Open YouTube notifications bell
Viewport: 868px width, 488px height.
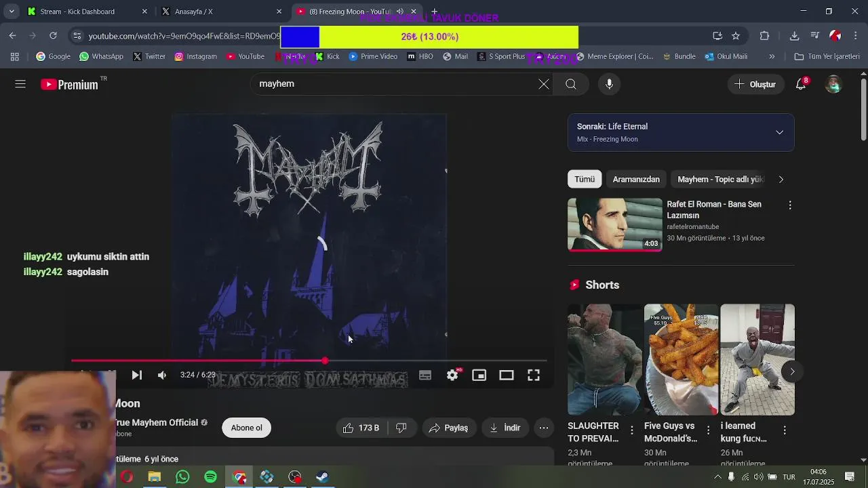pyautogui.click(x=801, y=84)
